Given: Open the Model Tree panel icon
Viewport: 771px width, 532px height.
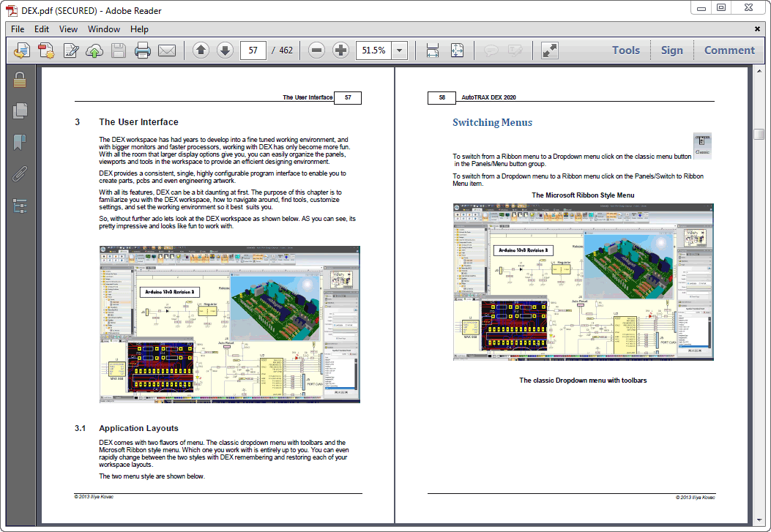Looking at the screenshot, I should pyautogui.click(x=20, y=206).
